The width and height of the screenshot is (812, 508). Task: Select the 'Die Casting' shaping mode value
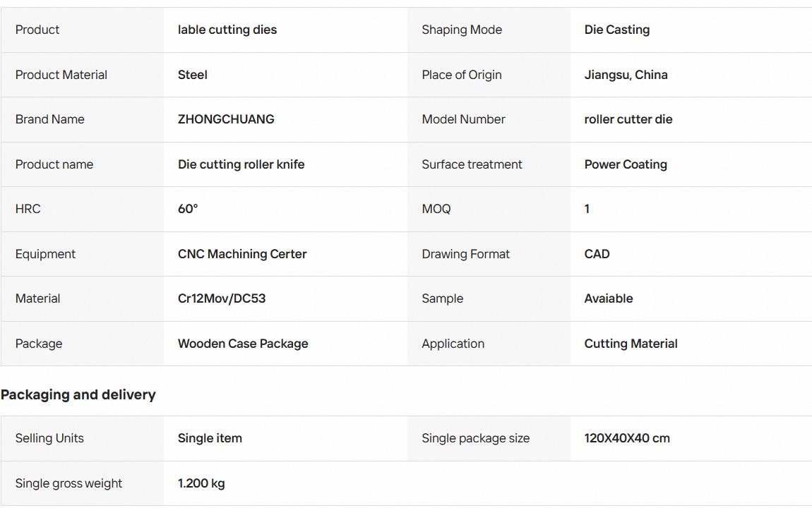[617, 30]
